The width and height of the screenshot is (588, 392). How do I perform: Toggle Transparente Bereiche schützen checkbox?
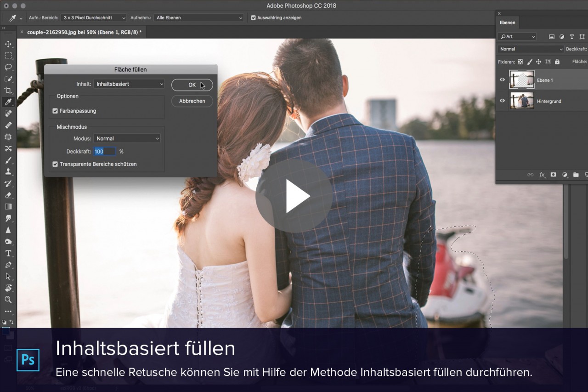55,164
